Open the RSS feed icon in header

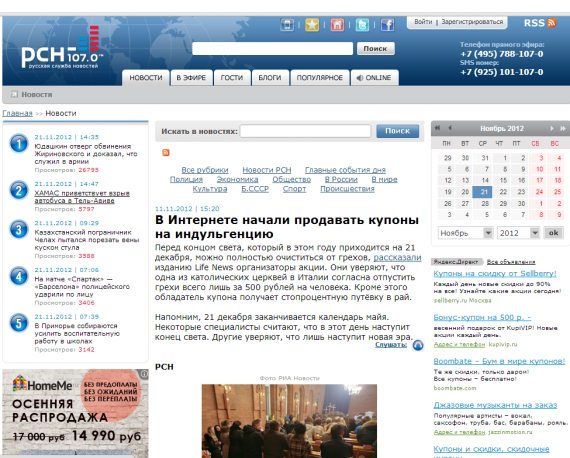(551, 23)
